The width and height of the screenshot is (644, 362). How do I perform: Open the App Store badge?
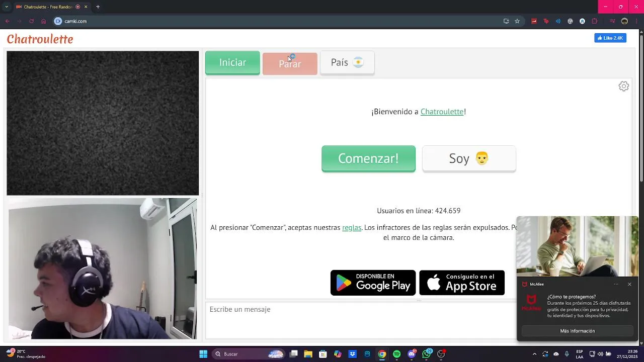click(462, 283)
